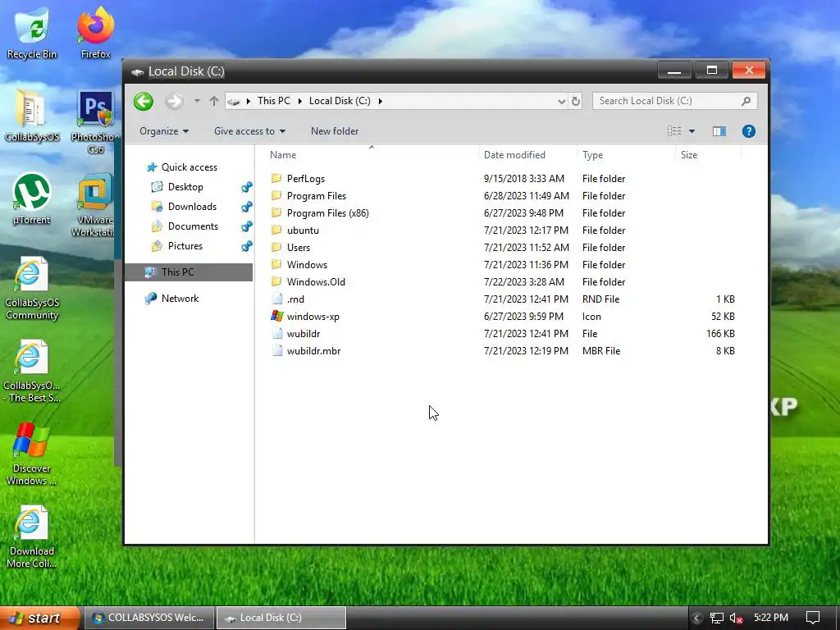
Task: Expand arrow after Local Disk (C:) breadcrumb
Action: [381, 101]
